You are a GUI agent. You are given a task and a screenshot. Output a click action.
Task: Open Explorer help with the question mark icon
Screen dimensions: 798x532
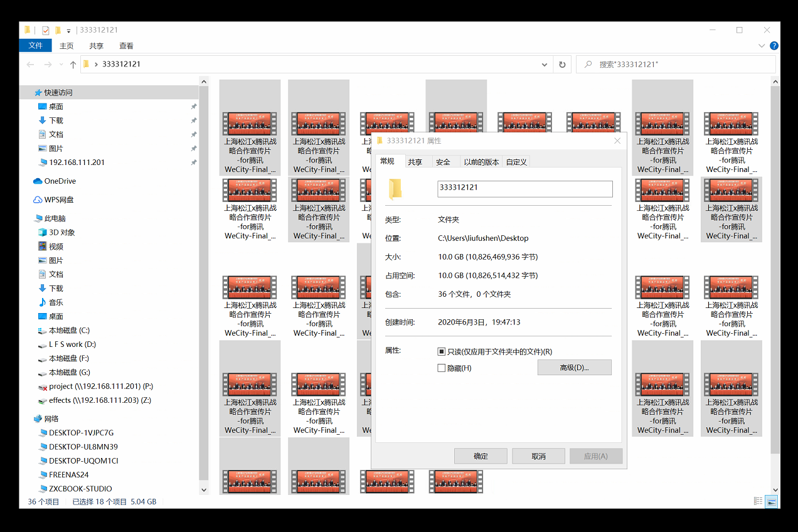pyautogui.click(x=774, y=46)
